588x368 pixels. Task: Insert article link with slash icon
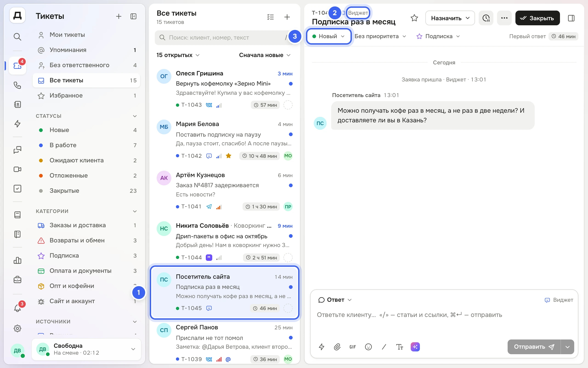(384, 347)
